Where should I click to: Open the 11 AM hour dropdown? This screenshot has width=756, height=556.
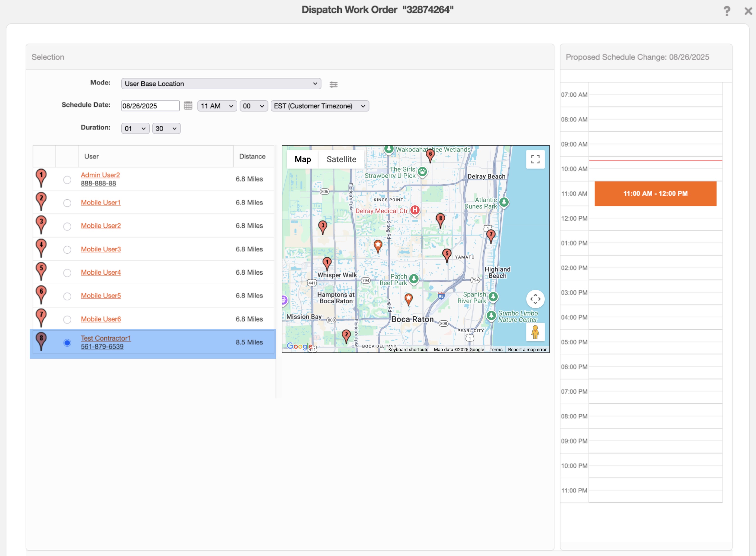pos(217,106)
